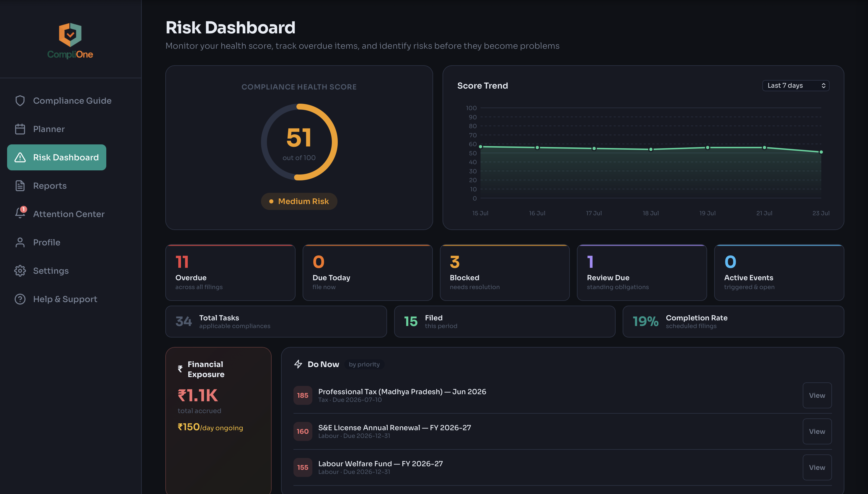This screenshot has height=494, width=868.
Task: Open the 11 Overdue filings card
Action: [230, 273]
